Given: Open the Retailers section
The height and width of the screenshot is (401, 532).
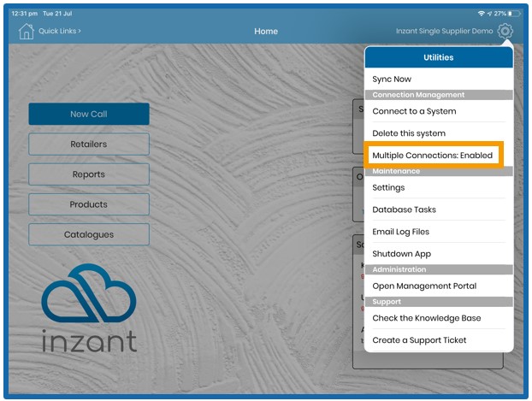Looking at the screenshot, I should pos(89,144).
